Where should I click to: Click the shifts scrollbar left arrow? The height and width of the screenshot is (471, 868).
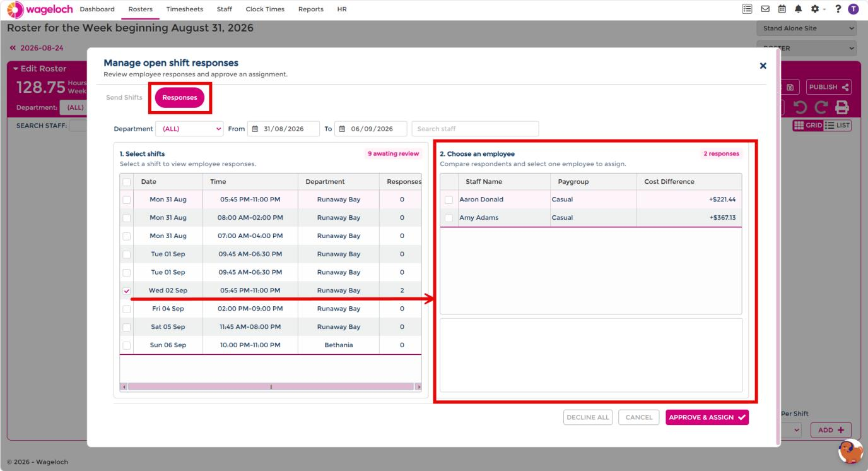point(124,386)
